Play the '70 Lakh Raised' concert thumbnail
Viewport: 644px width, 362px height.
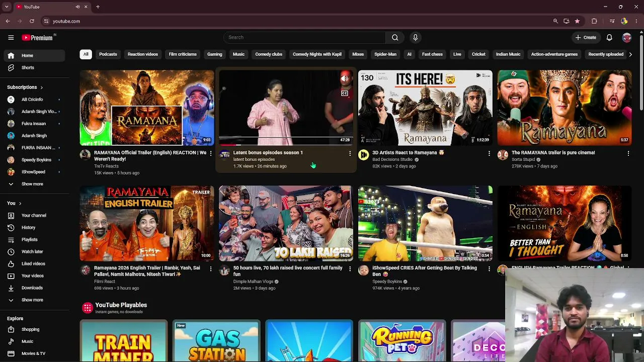pos(286,223)
